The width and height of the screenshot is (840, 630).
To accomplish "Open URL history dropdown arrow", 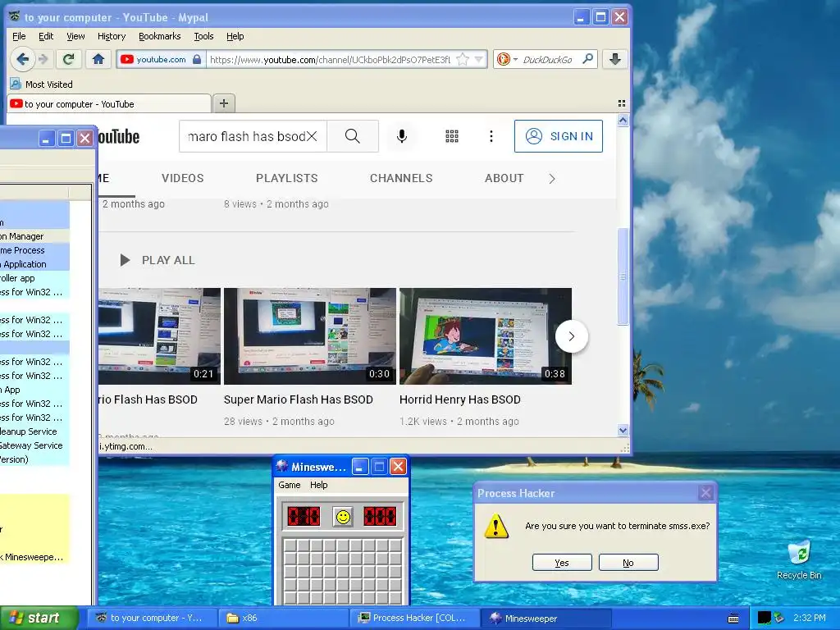I will (x=479, y=59).
